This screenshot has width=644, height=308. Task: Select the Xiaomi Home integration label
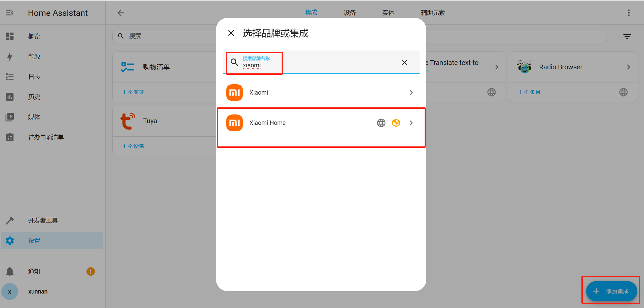click(x=267, y=123)
